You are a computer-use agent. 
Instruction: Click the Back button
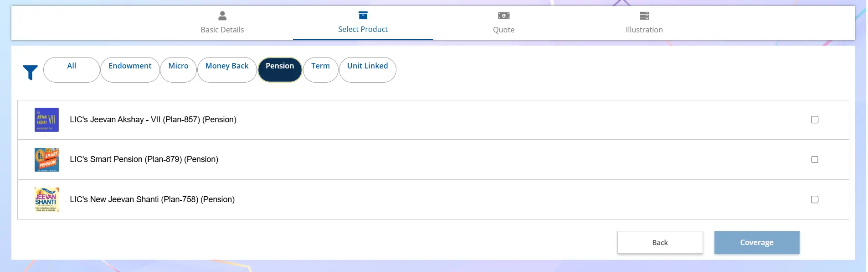[x=660, y=242]
